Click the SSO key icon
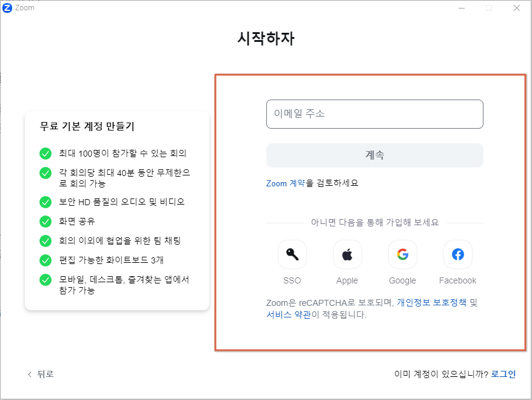Image resolution: width=532 pixels, height=400 pixels. coord(292,254)
